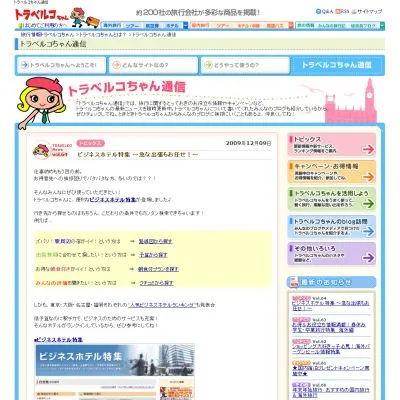Select the 海外旅行 ツアー menu item
400x400 pixels.
pyautogui.click(x=132, y=26)
